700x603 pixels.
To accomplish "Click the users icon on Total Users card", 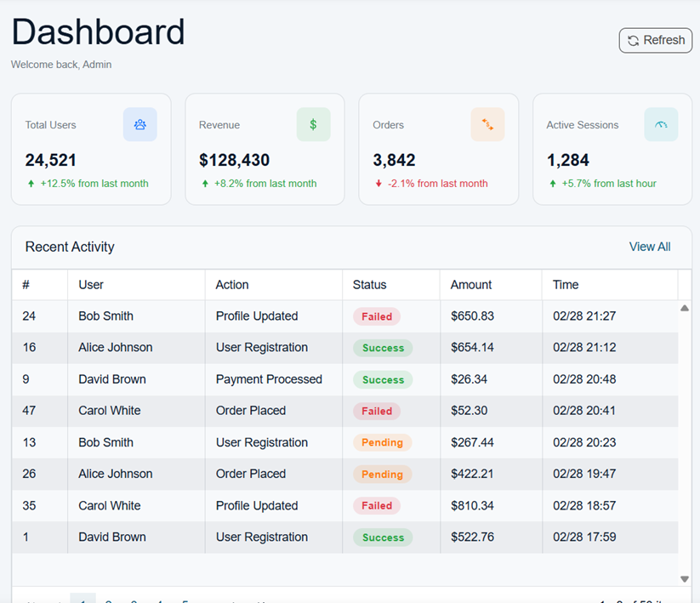I will 139,125.
